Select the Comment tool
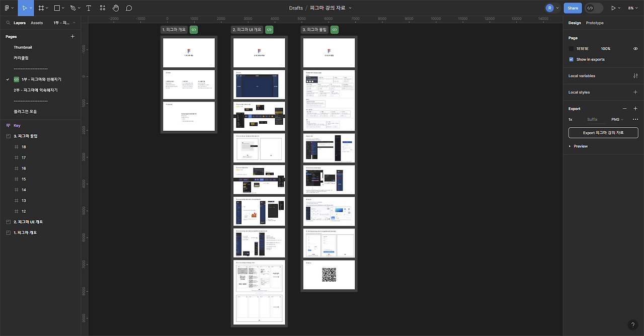644x336 pixels. 129,8
